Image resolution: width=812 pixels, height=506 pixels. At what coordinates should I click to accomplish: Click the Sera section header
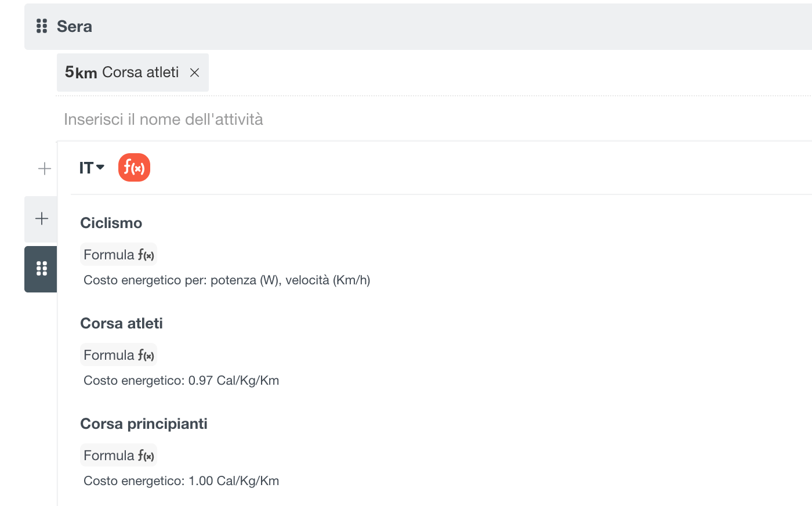(418, 27)
